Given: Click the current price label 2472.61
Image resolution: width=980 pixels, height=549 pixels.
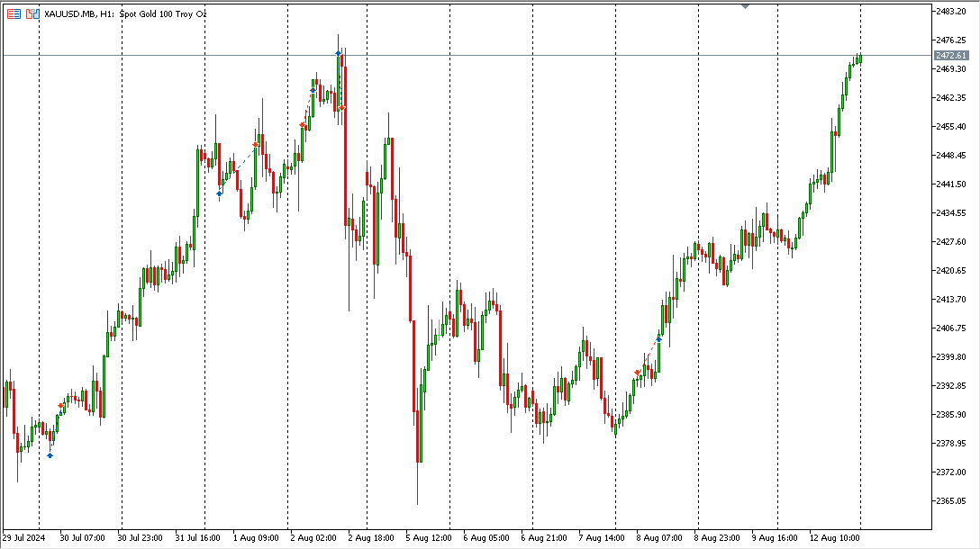Looking at the screenshot, I should (x=951, y=56).
